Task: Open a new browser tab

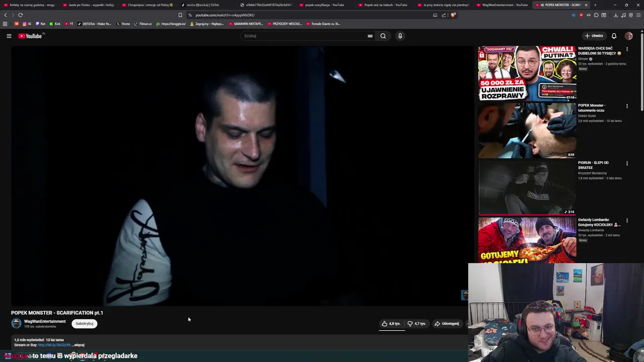Action: (x=595, y=5)
